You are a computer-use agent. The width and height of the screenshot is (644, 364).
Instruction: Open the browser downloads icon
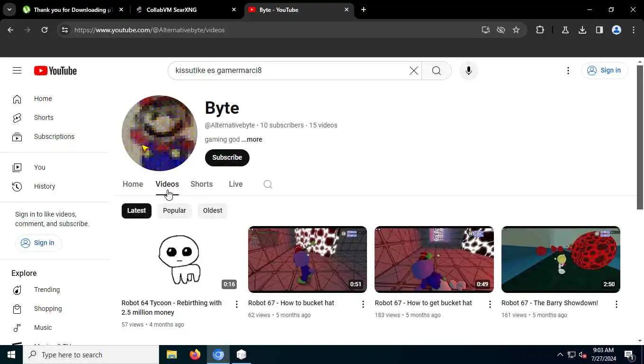582,30
